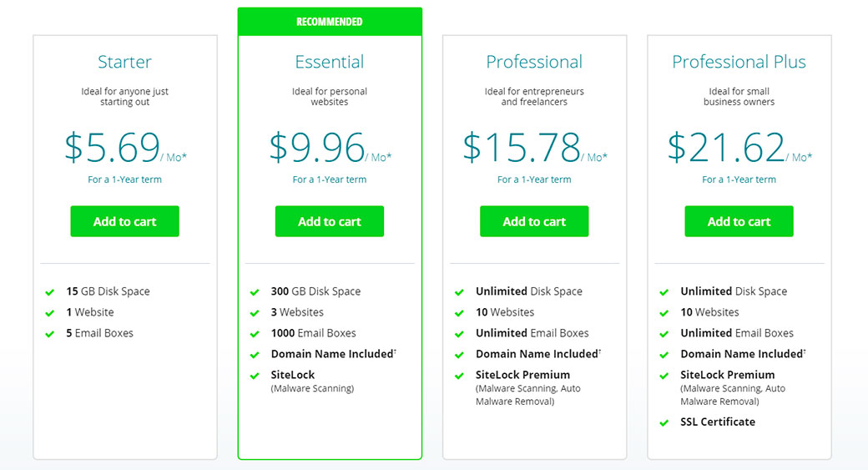
Task: Click the checkmark next to SSL Certificate
Action: [x=664, y=422]
